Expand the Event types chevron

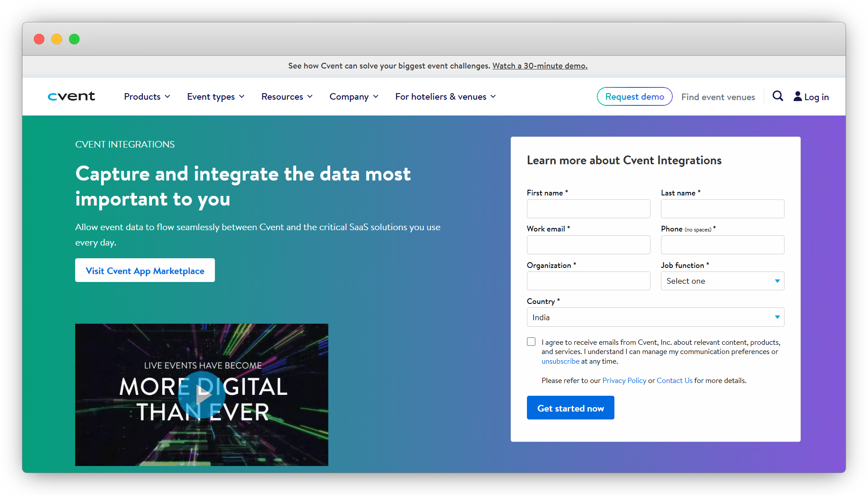point(242,97)
